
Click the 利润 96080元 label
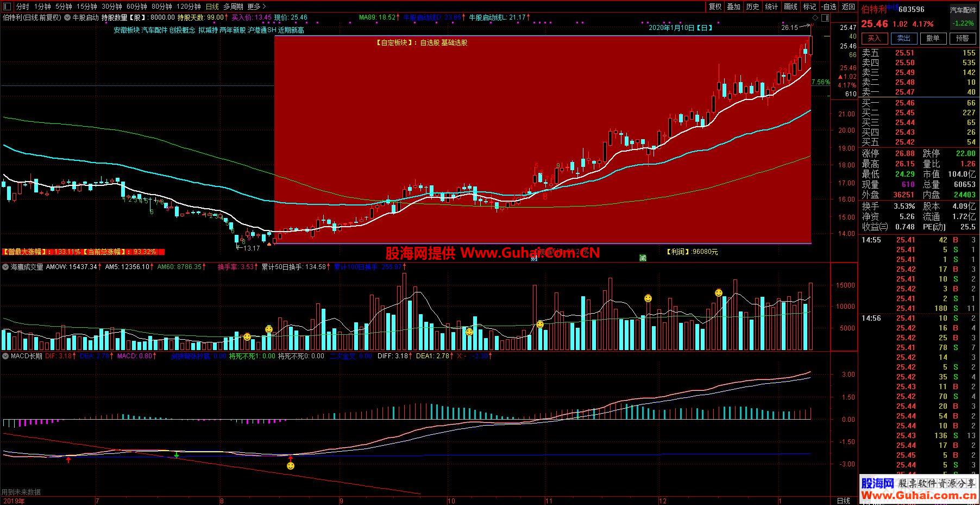coord(693,252)
